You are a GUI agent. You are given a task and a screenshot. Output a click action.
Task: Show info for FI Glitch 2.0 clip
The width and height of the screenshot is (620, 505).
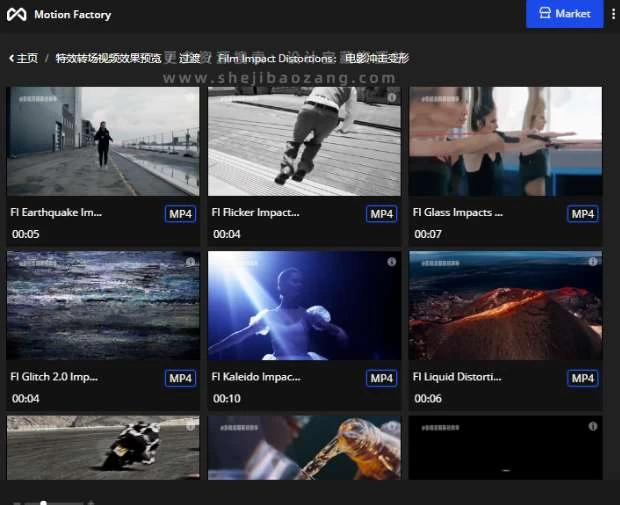click(190, 262)
